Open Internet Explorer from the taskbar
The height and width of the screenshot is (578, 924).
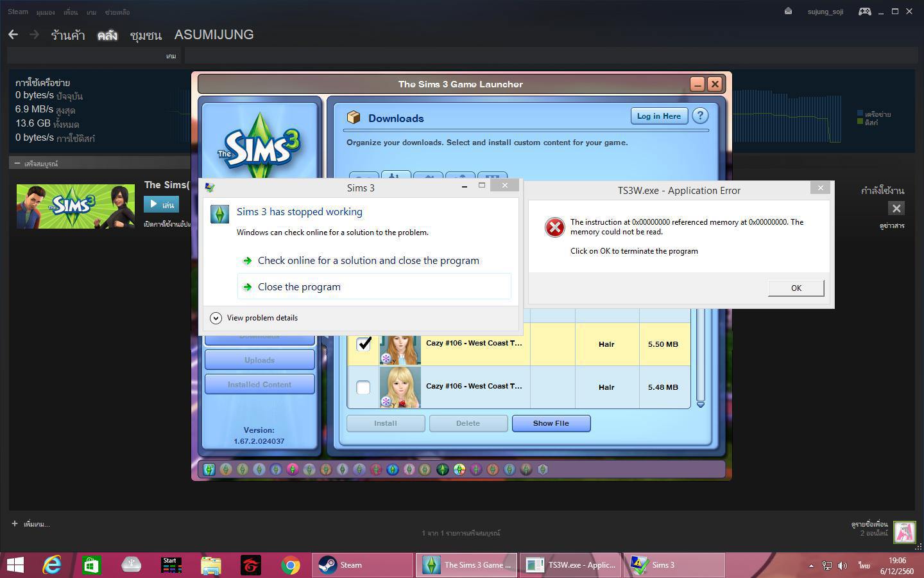[x=52, y=565]
